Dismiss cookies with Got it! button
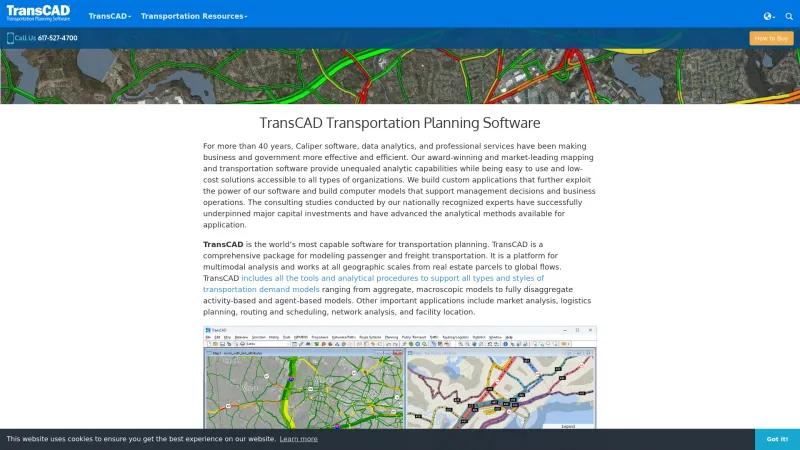 777,439
